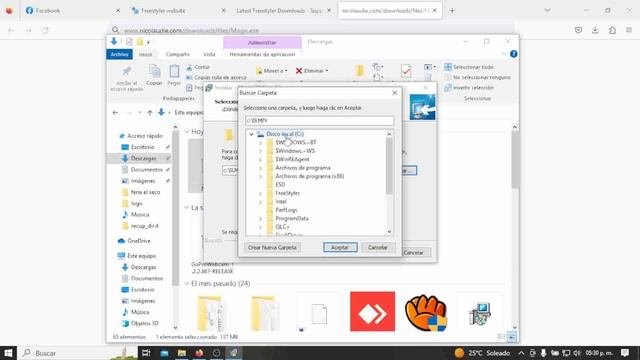Click Invertir selección
Viewport: 640px width, 360px height.
click(x=469, y=88)
